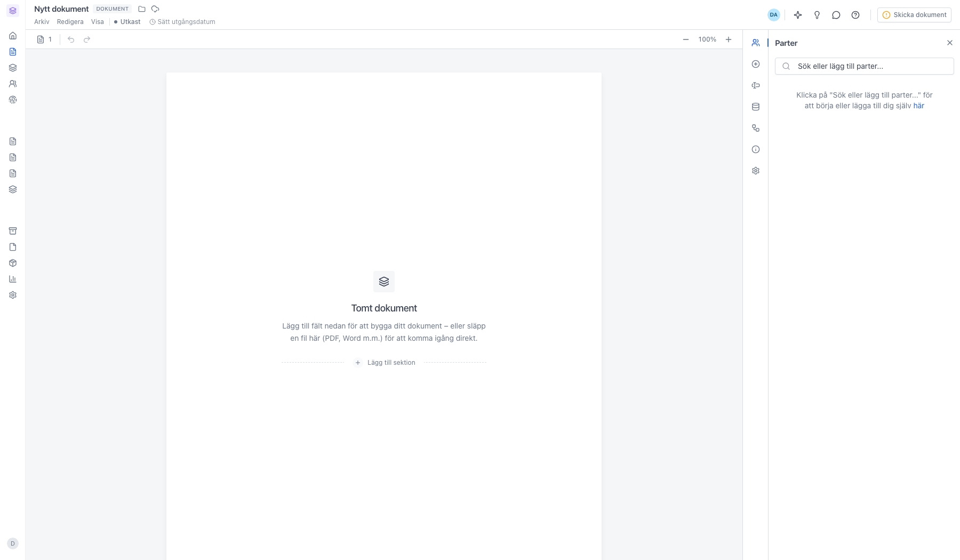
Task: Click the purple app logo
Action: 13,11
